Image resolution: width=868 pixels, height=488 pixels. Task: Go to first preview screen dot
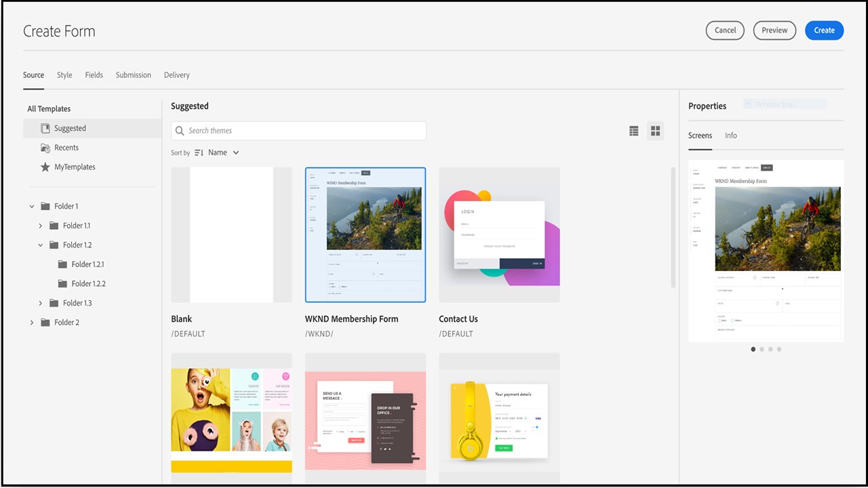click(753, 349)
